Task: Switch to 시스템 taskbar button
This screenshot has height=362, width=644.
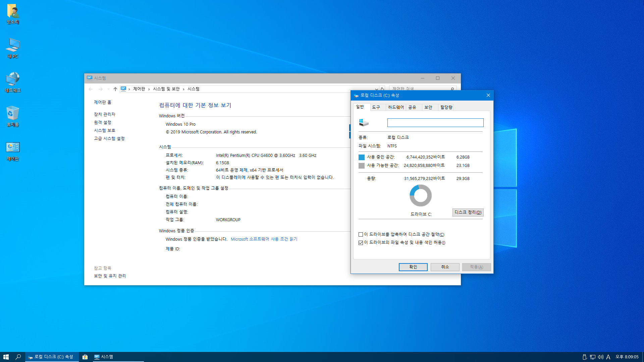Action: click(118, 357)
